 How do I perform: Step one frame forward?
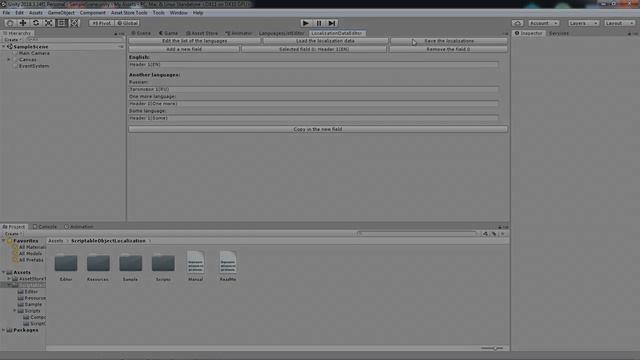tap(332, 23)
